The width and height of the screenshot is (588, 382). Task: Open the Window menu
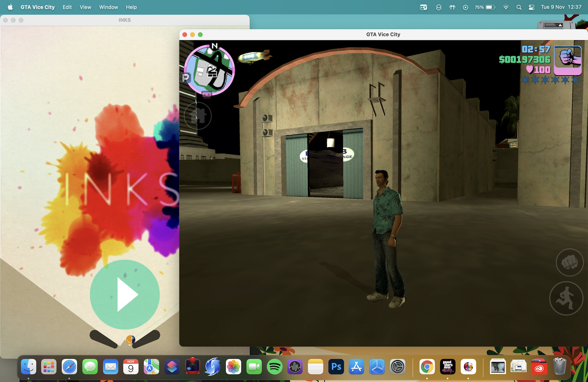108,7
